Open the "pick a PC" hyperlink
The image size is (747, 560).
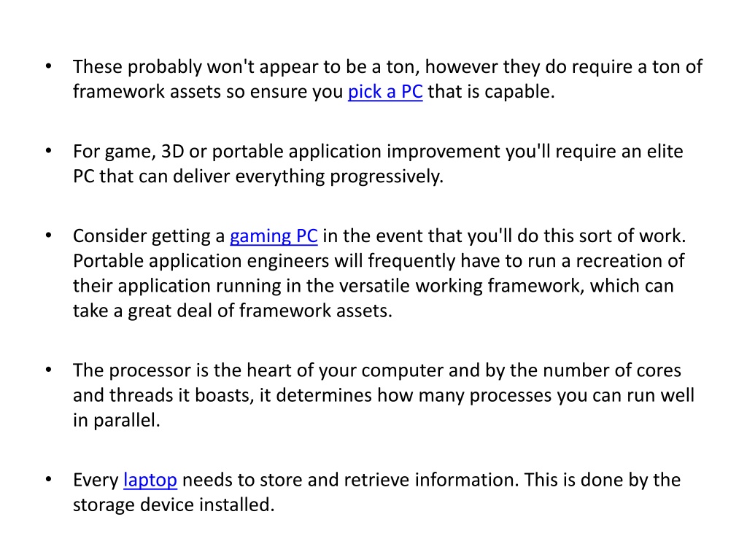coord(385,91)
